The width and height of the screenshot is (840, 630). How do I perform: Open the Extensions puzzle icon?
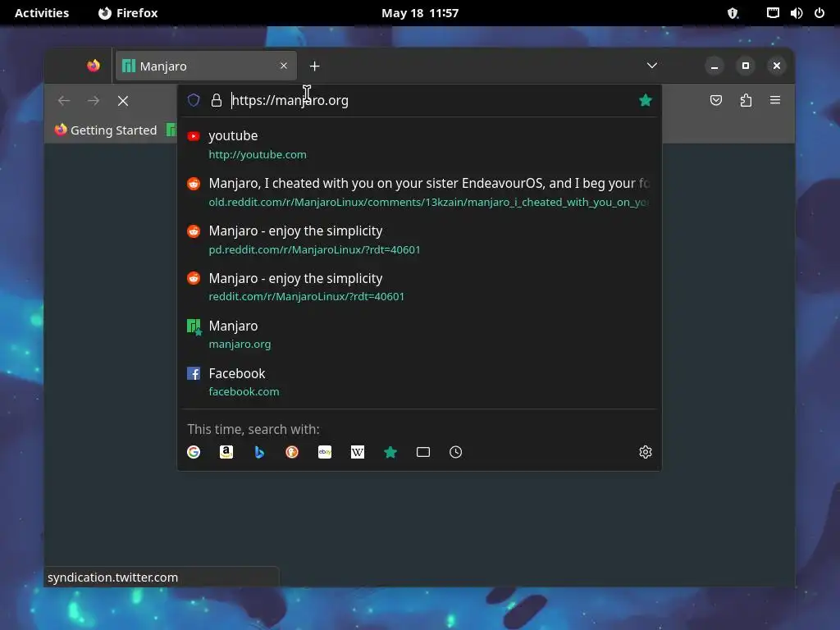[x=746, y=100]
